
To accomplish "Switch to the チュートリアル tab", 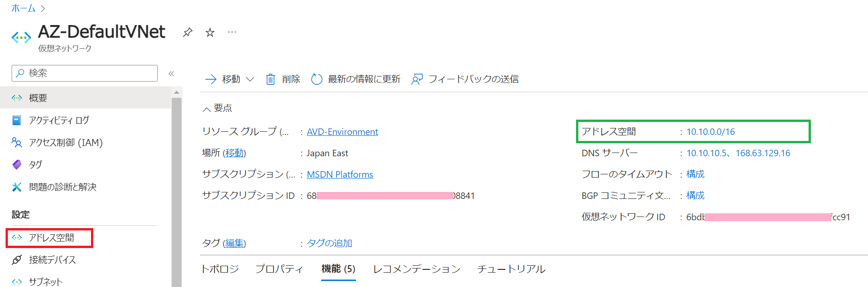I will [x=511, y=269].
